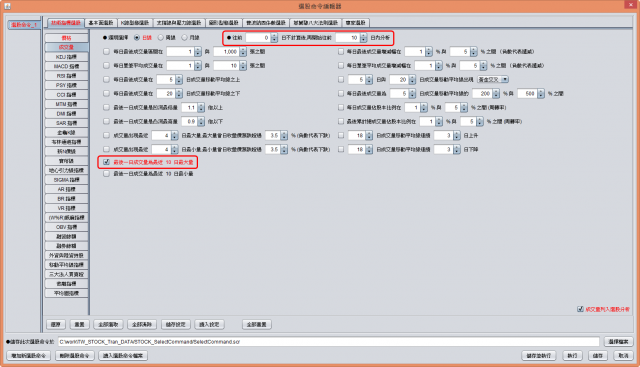Screen dimensions: 640x367
Task: Switch to the 基本面選股 tab
Action: point(100,23)
